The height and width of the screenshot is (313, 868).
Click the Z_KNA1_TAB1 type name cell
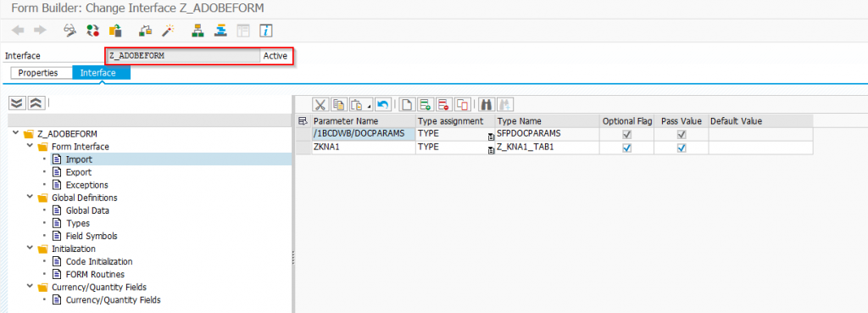(548, 148)
